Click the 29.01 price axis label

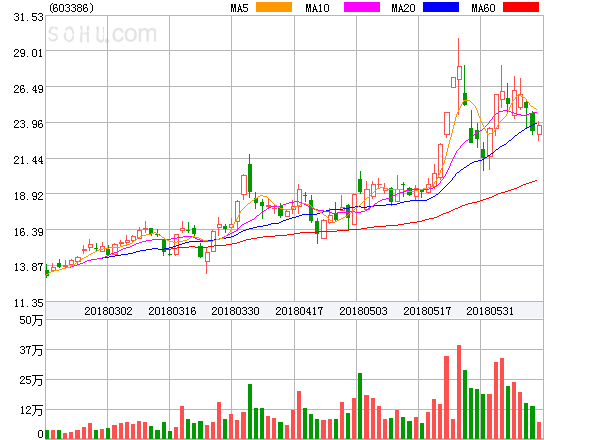point(28,53)
